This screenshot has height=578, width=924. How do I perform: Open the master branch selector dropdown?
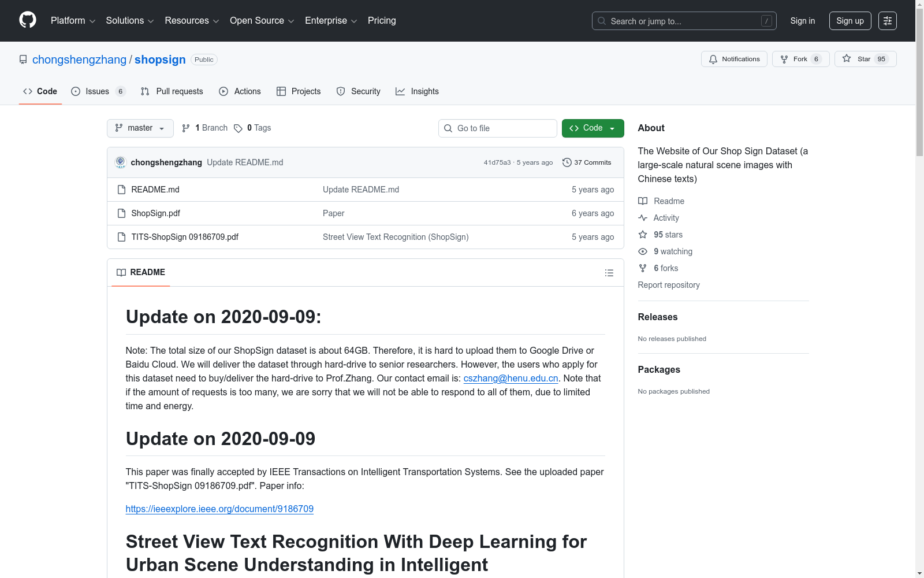click(x=140, y=128)
